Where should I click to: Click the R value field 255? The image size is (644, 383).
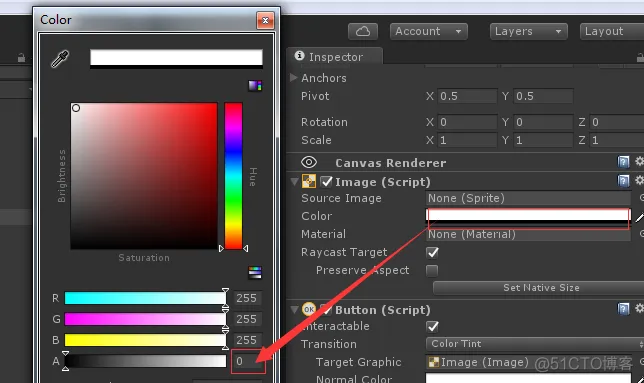coord(248,298)
